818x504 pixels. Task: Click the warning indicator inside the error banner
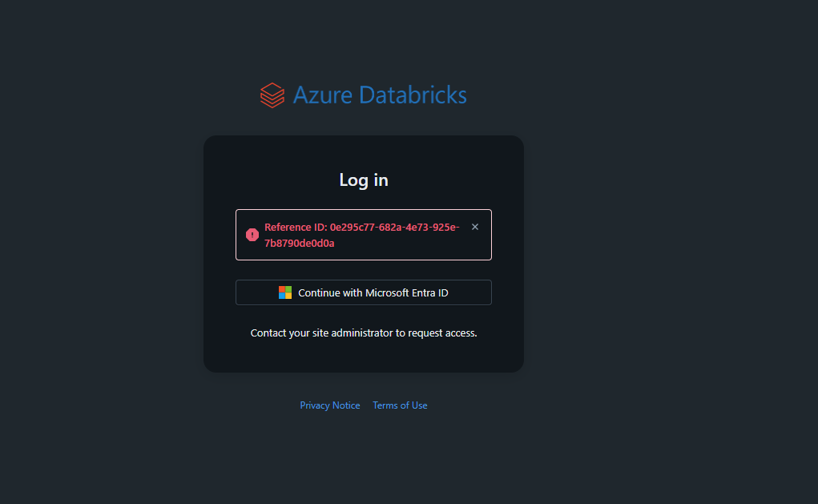pyautogui.click(x=252, y=234)
